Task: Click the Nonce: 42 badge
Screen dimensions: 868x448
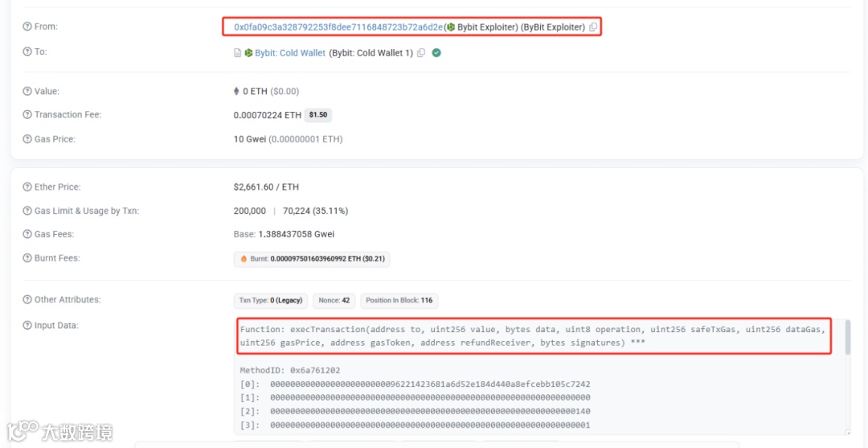Action: (x=334, y=301)
